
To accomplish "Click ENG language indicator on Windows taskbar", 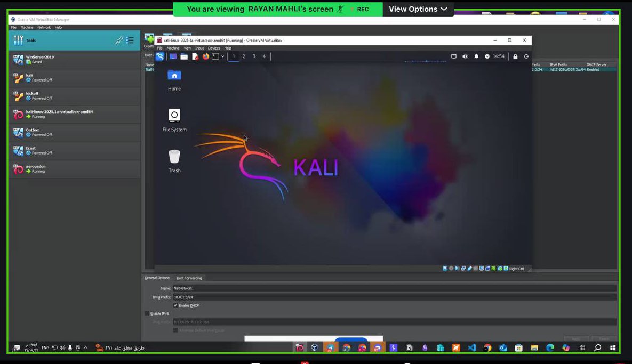I will tap(45, 348).
